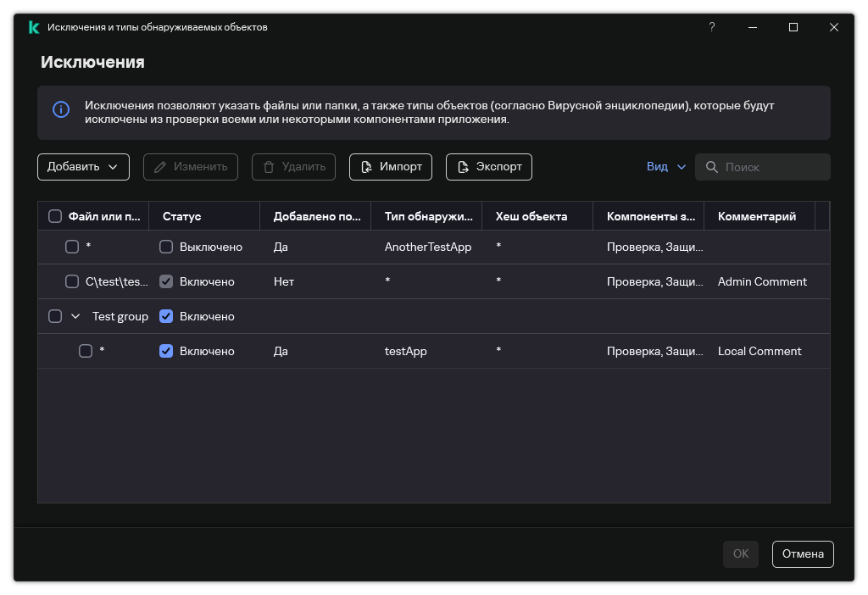Click the testApp cell
Screen dimensions: 868x595
[x=406, y=352]
